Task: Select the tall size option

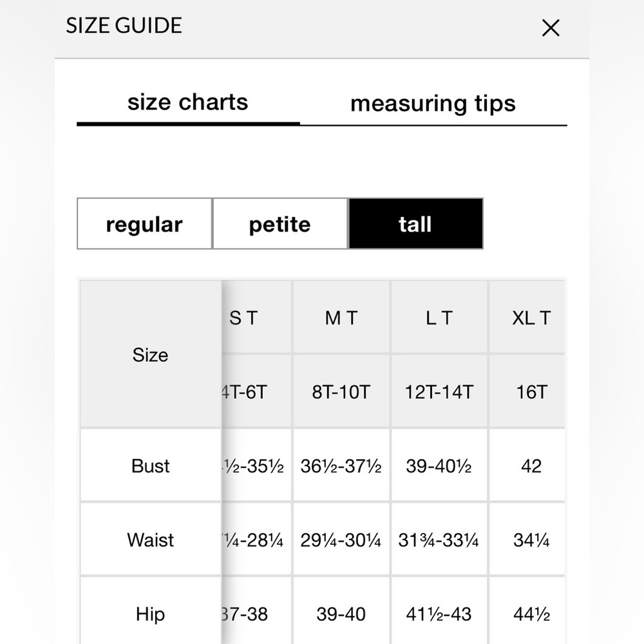Action: [415, 224]
